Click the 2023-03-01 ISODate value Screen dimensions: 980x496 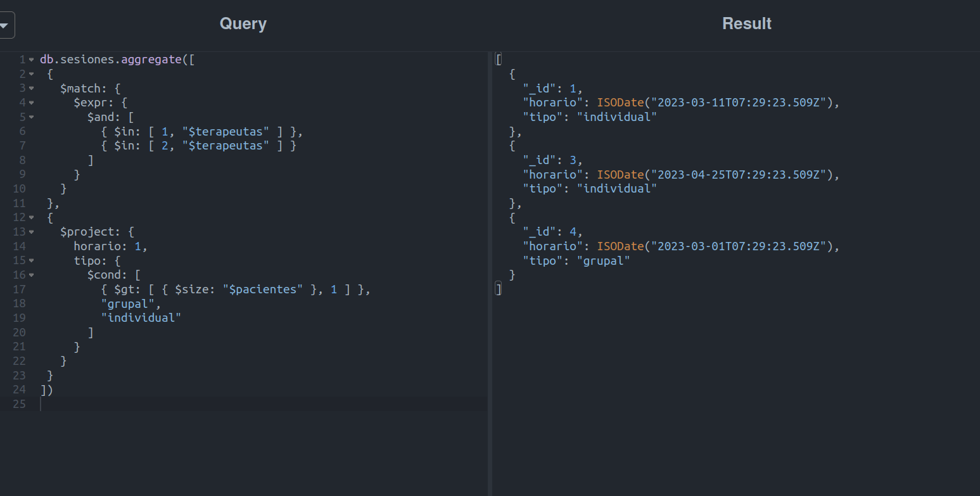click(715, 246)
